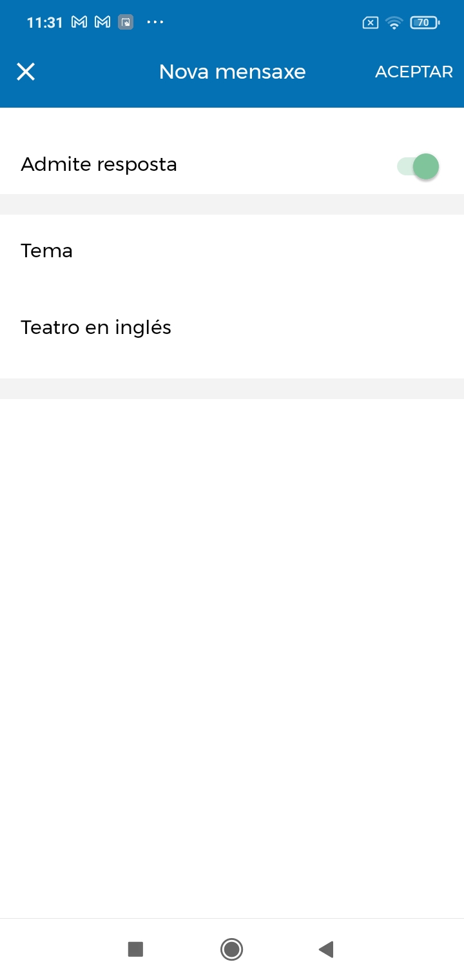Select the Admite resposta label text
This screenshot has width=464, height=980.
(99, 164)
